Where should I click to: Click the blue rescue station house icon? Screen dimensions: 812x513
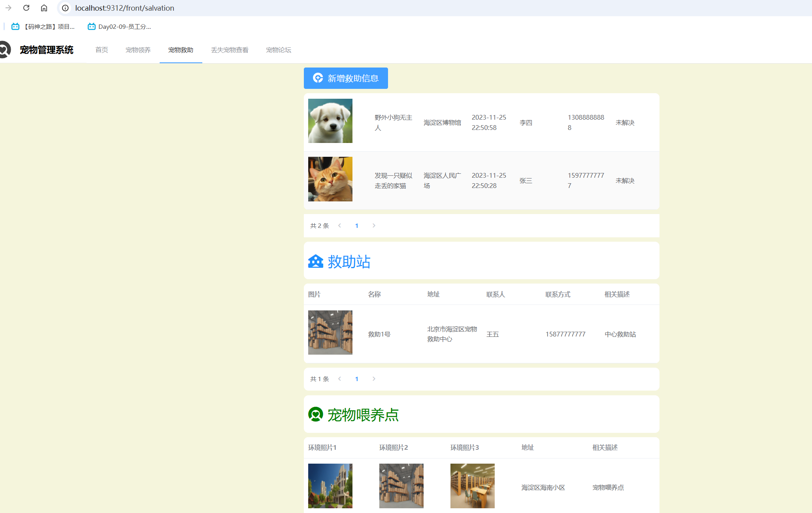click(x=315, y=261)
